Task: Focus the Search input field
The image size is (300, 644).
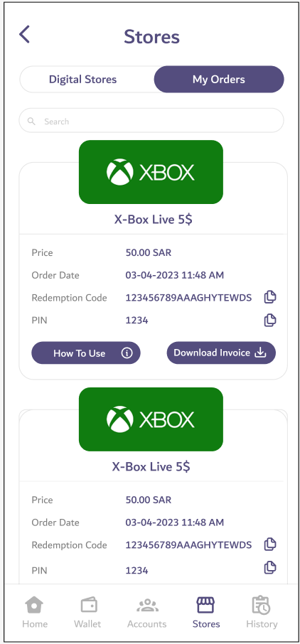Action: pyautogui.click(x=151, y=121)
